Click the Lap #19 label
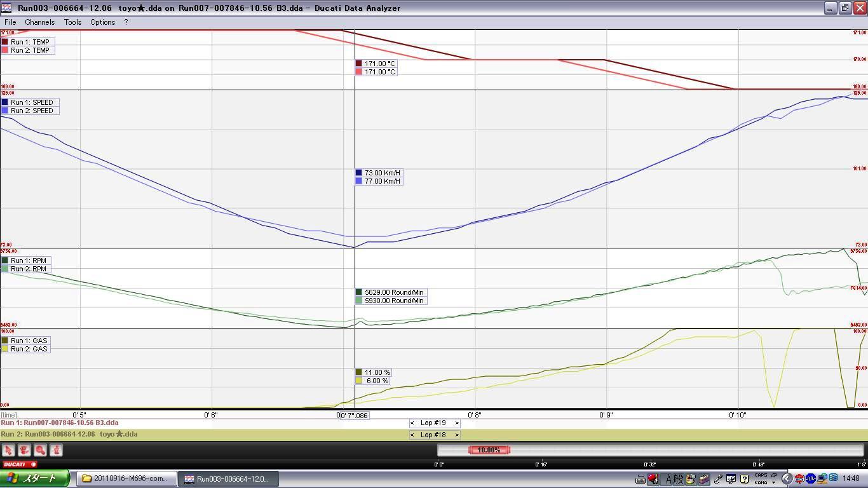 (434, 423)
